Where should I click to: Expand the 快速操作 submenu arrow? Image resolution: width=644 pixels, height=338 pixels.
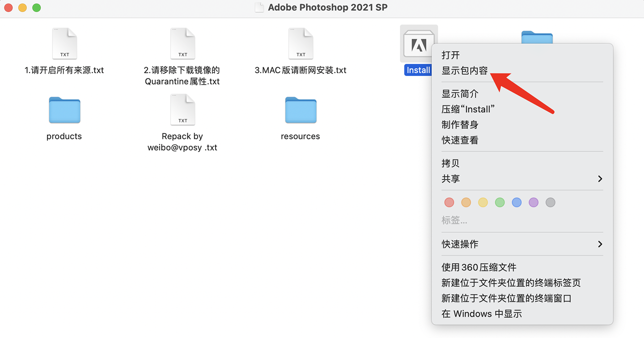coord(600,244)
